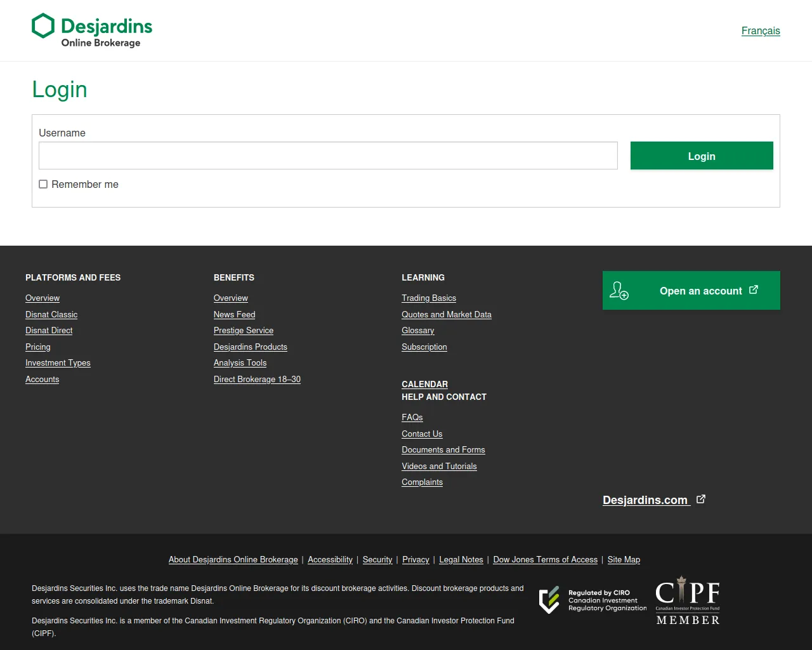Click the Login page heading

60,90
